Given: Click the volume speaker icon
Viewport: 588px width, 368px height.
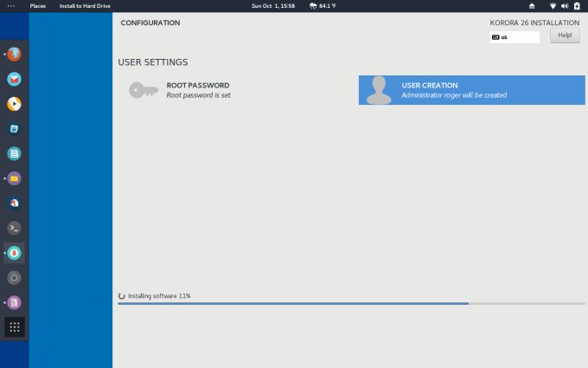Looking at the screenshot, I should pos(565,6).
